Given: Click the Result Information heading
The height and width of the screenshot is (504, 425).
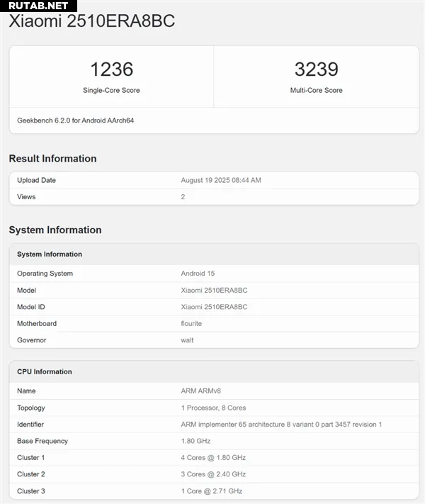Looking at the screenshot, I should coord(52,159).
